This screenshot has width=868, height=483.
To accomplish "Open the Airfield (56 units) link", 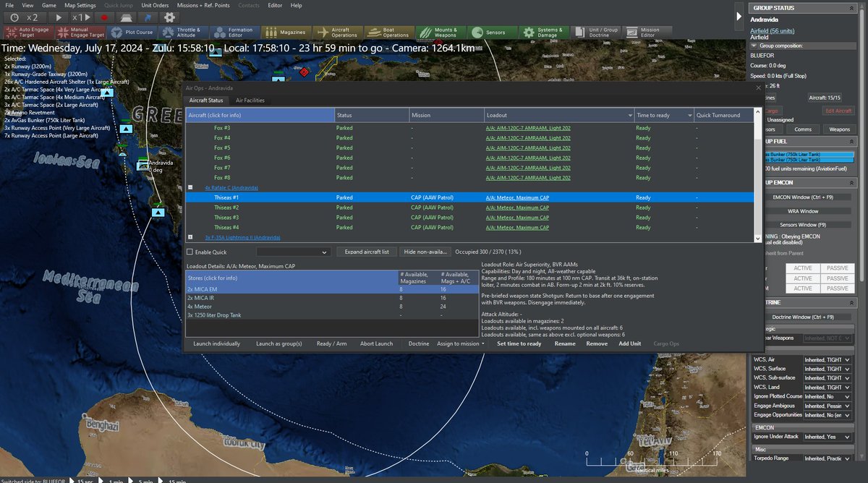I will click(774, 32).
